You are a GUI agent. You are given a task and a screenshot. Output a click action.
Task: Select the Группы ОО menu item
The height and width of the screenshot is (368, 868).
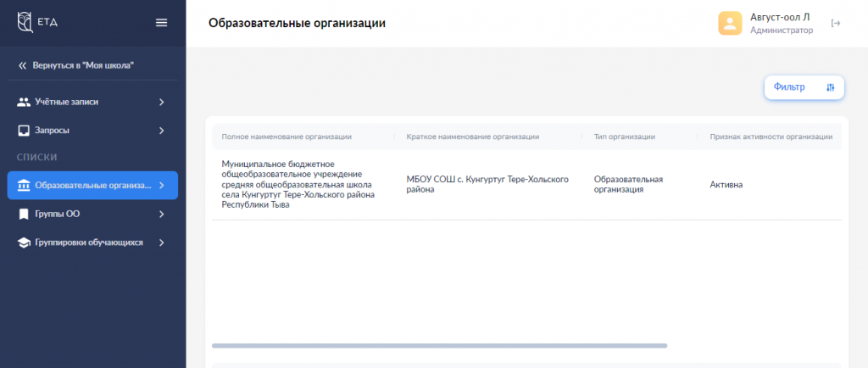(x=57, y=214)
